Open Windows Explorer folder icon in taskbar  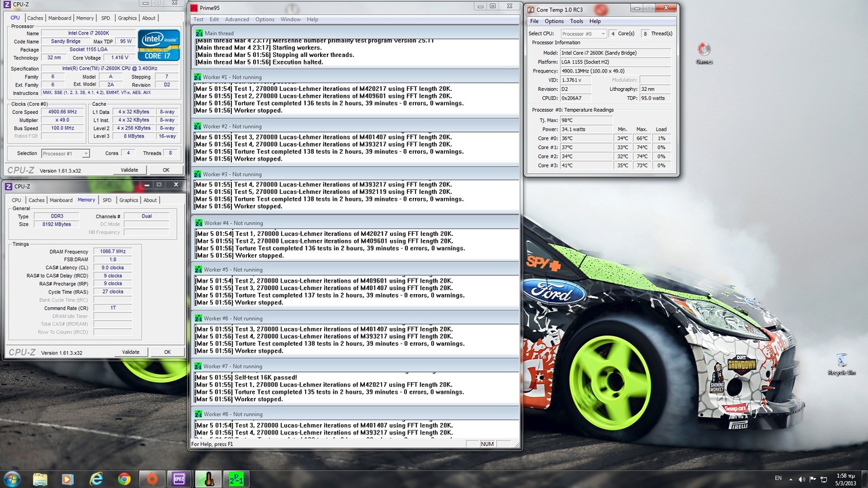coord(40,479)
